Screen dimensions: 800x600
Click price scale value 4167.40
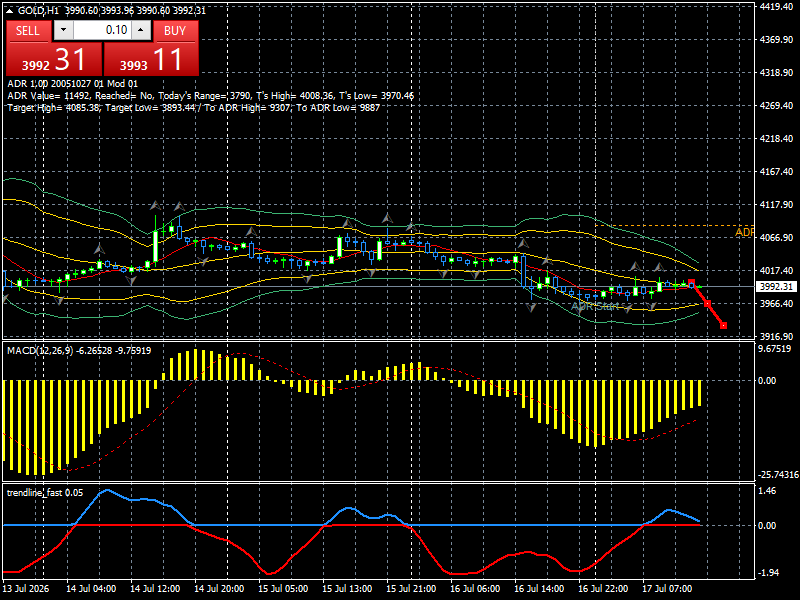[776, 172]
